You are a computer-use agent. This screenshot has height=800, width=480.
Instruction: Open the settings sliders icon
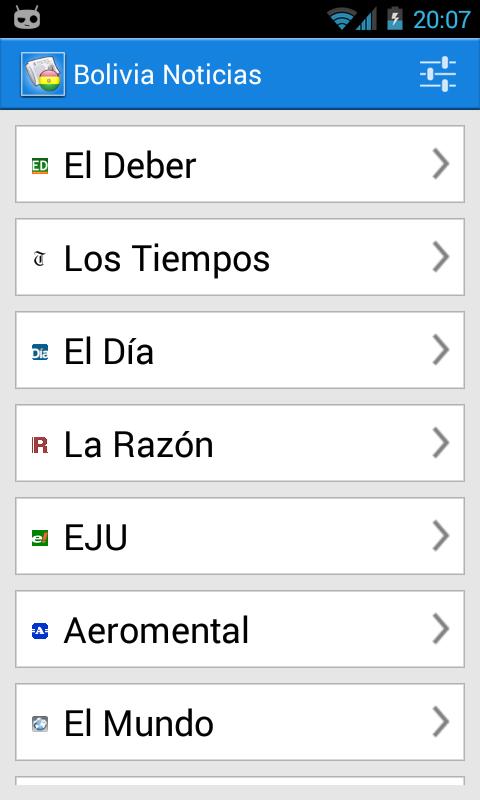438,74
